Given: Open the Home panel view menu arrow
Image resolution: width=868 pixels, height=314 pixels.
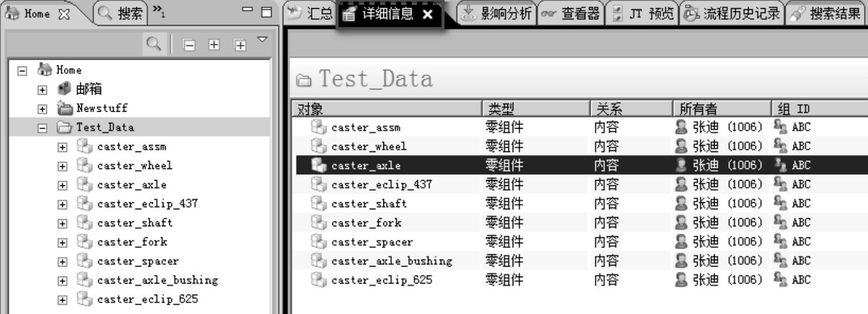Looking at the screenshot, I should (262, 40).
